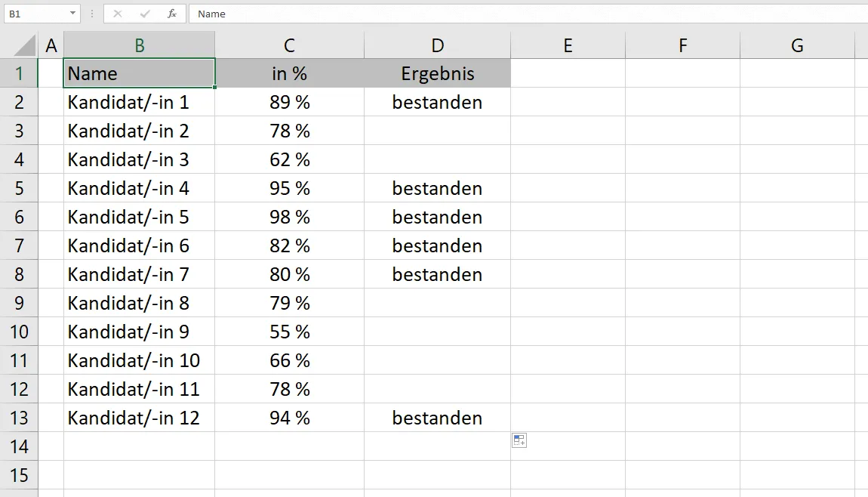
Task: Select all cells using the corner triangle
Action: point(20,45)
